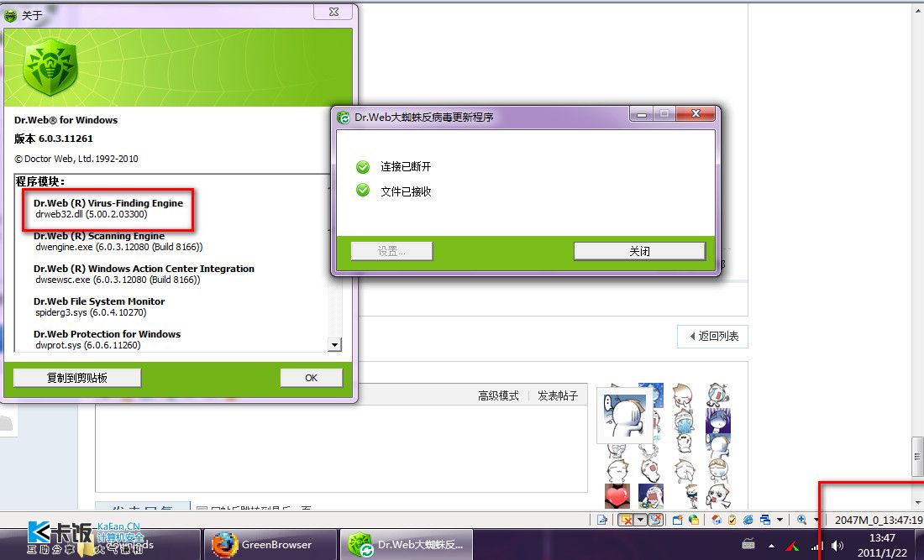Click the Internet Explorer icon in the status bar
Screen dimensions: 924x560
(748, 520)
